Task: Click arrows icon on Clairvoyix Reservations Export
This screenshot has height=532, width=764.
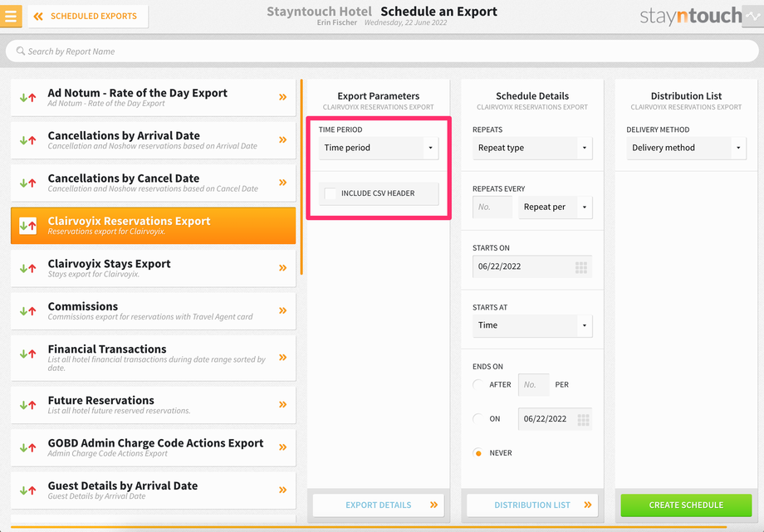Action: pos(27,226)
